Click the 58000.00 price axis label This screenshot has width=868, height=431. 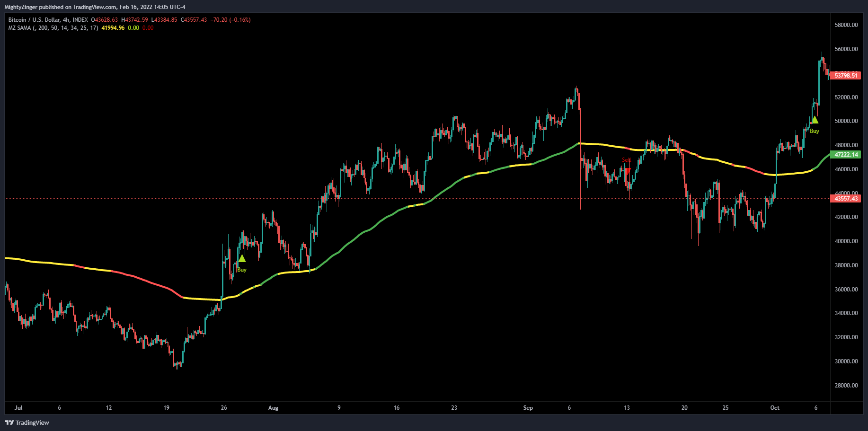[x=846, y=25]
